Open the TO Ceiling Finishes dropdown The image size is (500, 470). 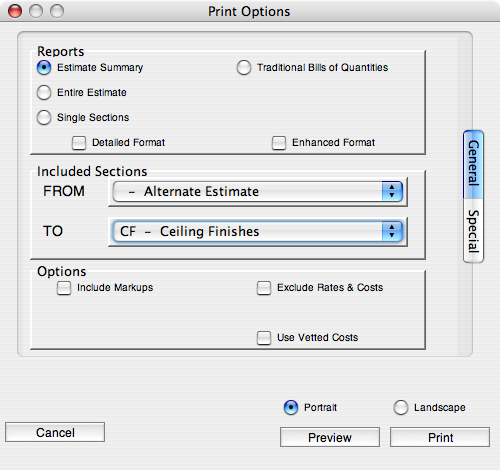(258, 232)
